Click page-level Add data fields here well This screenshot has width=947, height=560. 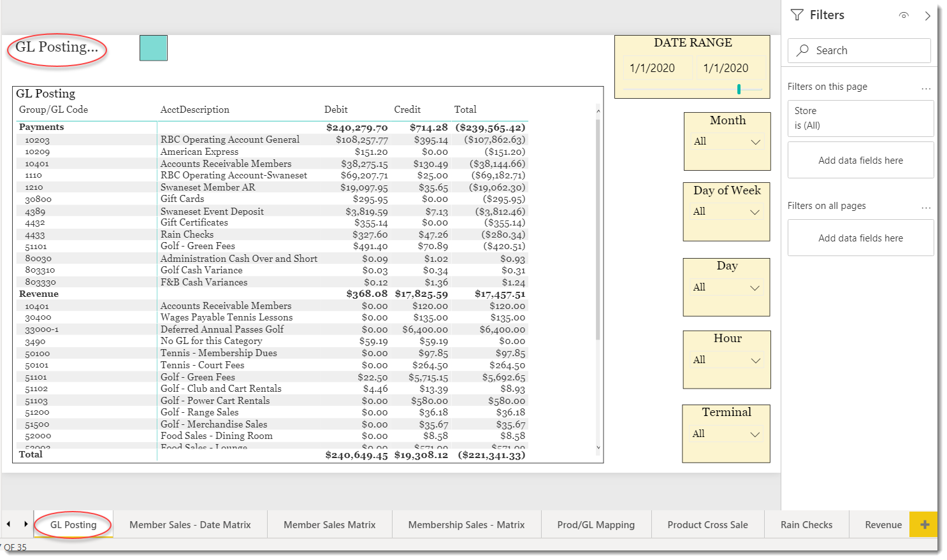click(860, 161)
